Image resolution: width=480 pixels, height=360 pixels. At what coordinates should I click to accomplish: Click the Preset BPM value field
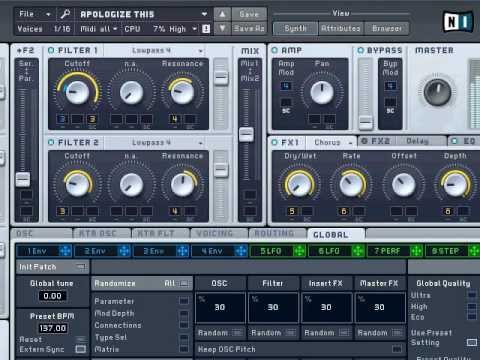53,328
